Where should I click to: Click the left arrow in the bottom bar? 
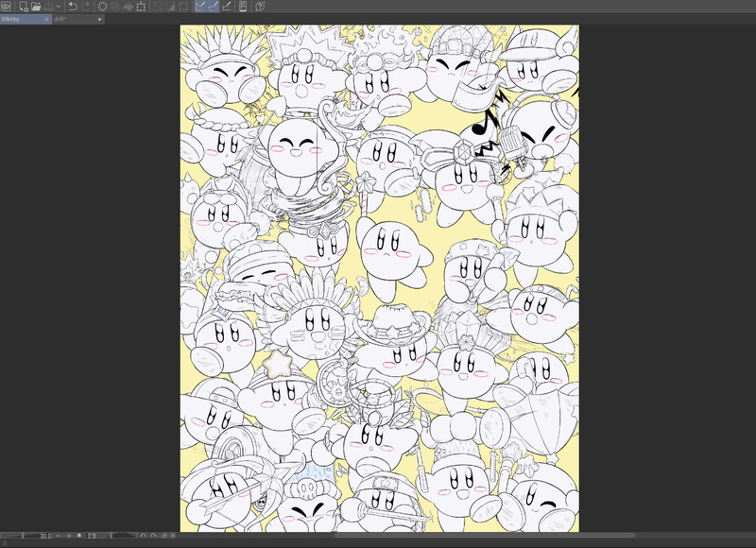pyautogui.click(x=173, y=536)
